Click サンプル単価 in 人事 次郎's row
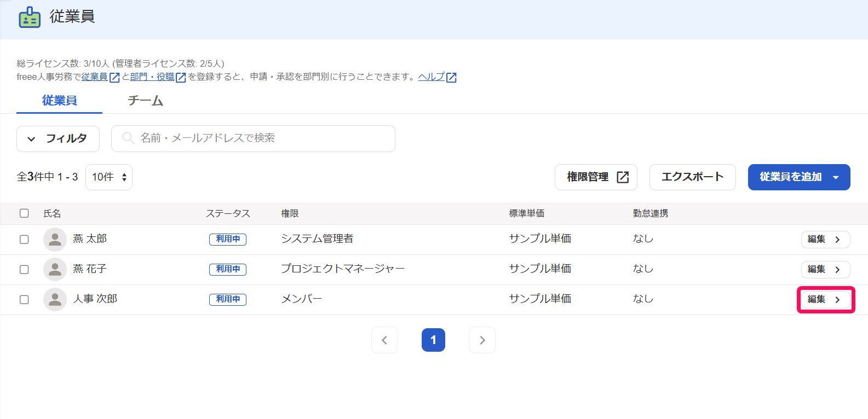The width and height of the screenshot is (868, 419). click(x=540, y=299)
